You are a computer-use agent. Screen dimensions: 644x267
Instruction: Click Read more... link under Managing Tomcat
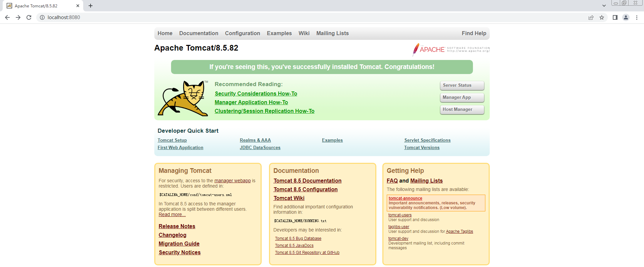click(172, 214)
